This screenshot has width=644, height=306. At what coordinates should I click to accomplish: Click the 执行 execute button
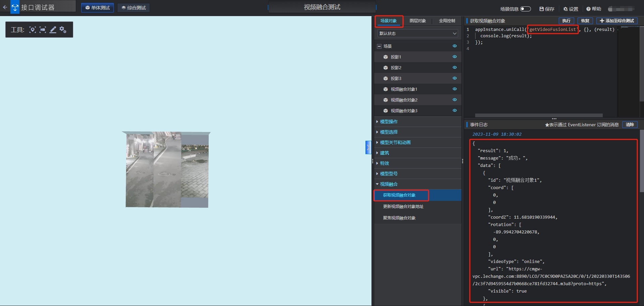point(566,21)
